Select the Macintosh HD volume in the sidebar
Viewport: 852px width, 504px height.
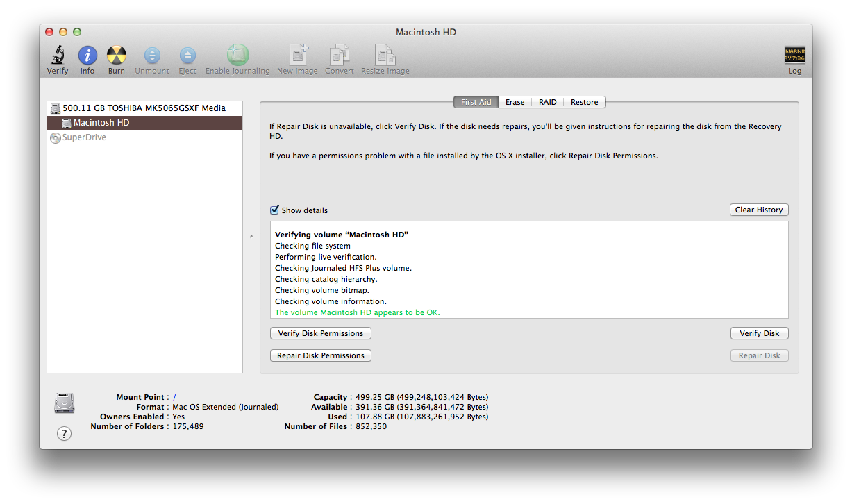pos(144,122)
